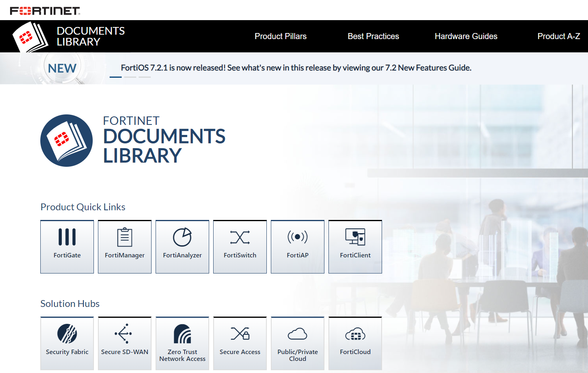Click the FortiGate three-bars icon

point(67,237)
